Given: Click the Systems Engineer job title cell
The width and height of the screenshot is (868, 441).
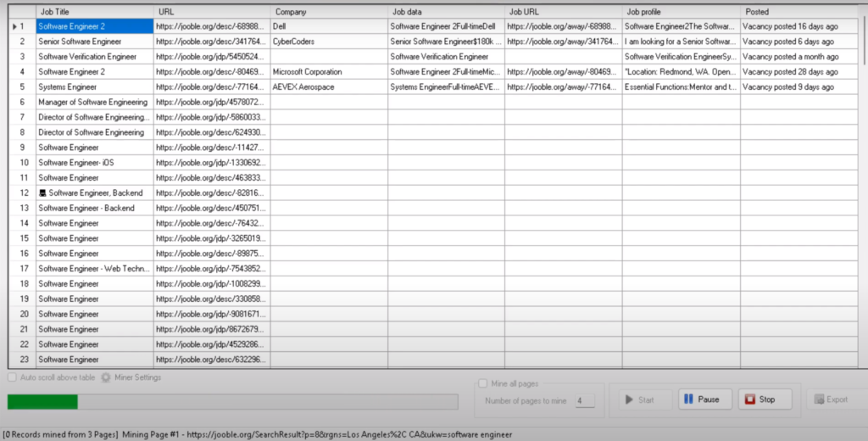Looking at the screenshot, I should pyautogui.click(x=95, y=87).
